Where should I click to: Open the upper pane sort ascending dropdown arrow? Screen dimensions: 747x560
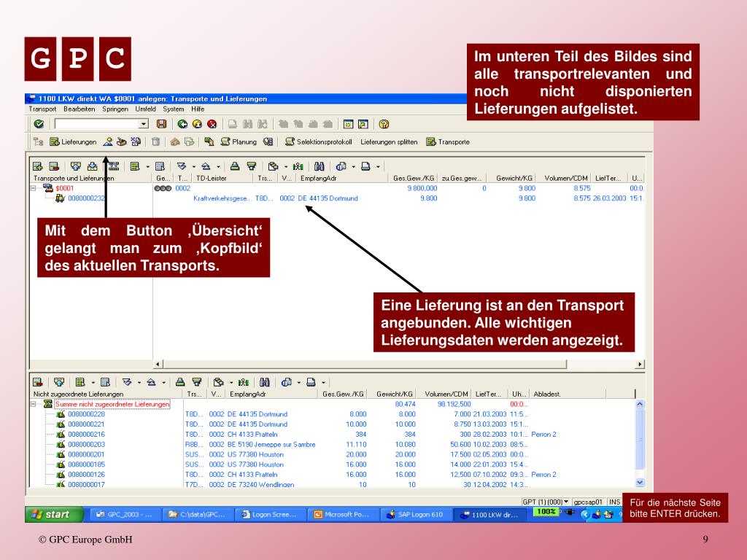218,167
